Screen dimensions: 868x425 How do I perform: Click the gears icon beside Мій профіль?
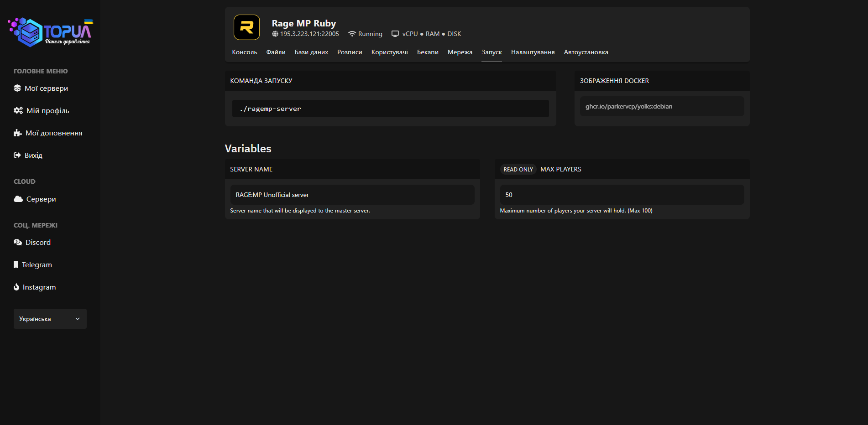pyautogui.click(x=18, y=110)
